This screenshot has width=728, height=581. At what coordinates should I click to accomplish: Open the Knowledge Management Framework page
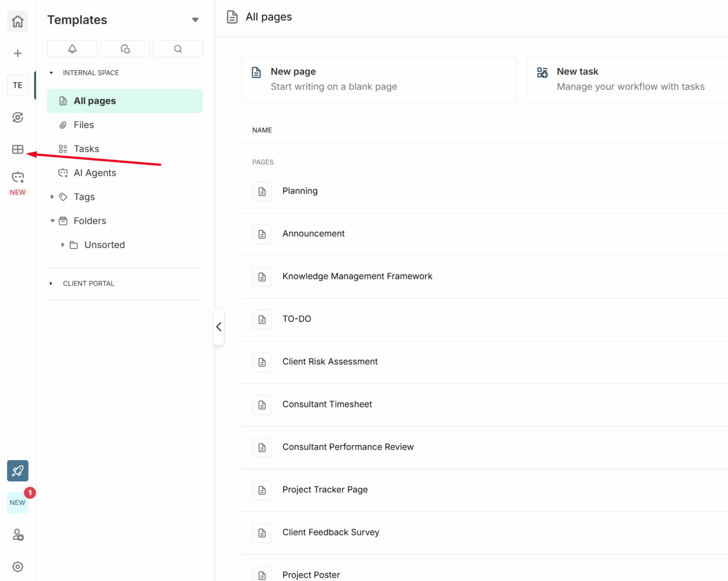[357, 276]
